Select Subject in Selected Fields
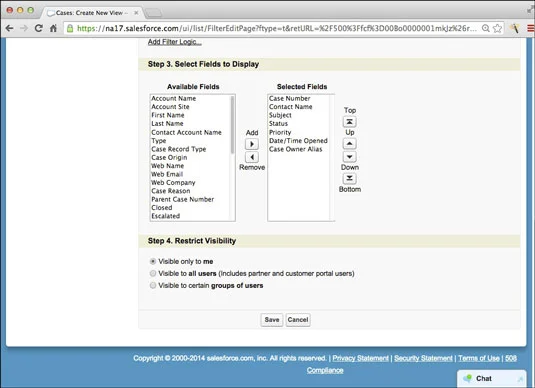This screenshot has height=388, width=535. pos(280,115)
